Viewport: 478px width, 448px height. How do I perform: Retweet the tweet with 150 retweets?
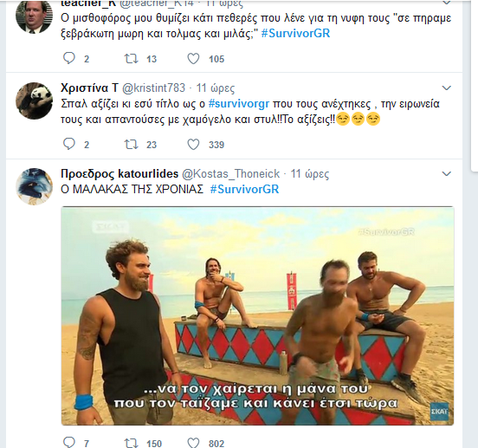131,443
